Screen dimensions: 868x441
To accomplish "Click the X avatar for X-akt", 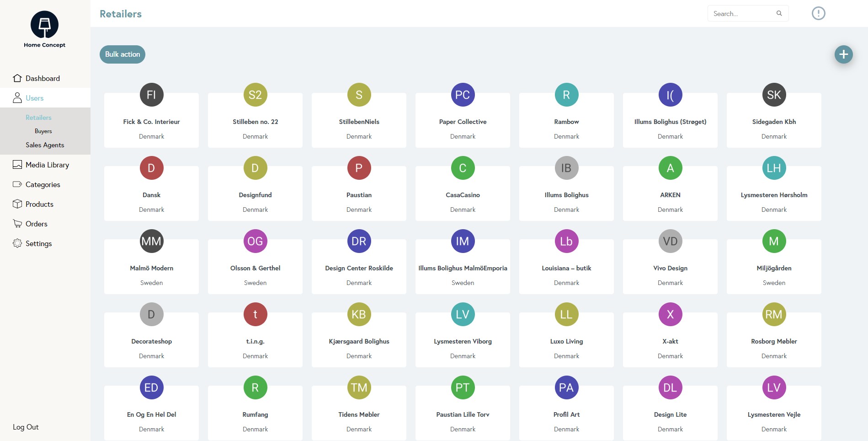I will [670, 314].
